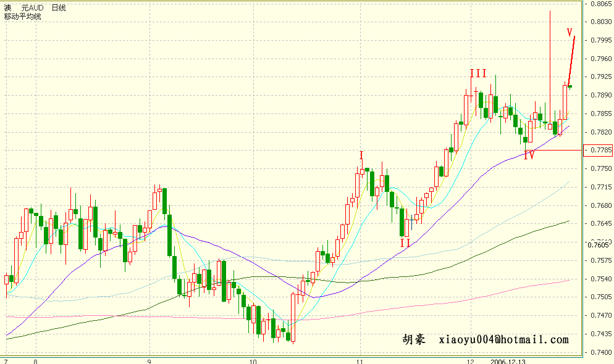This screenshot has width=614, height=364.
Task: Click the 0.7470 price axis label
Action: pos(601,315)
